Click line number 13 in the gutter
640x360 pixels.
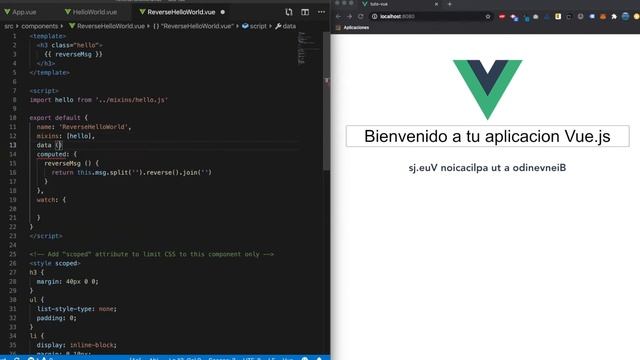click(x=13, y=145)
